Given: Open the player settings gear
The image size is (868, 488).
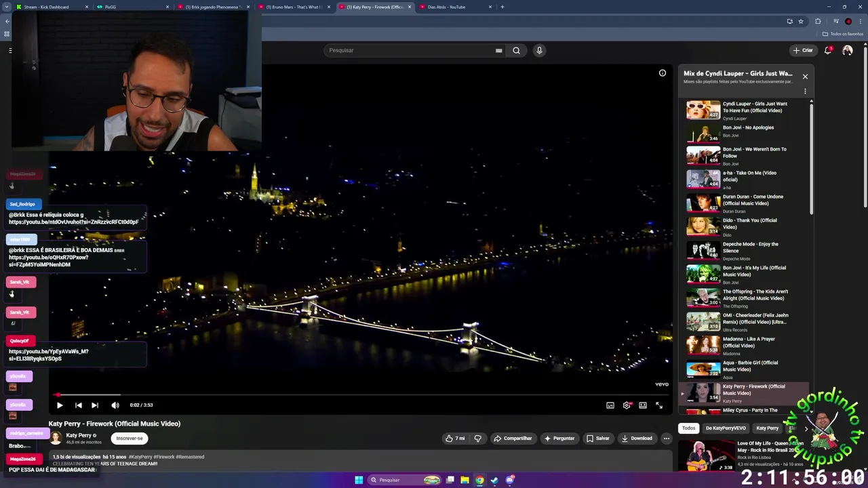Looking at the screenshot, I should click(627, 405).
